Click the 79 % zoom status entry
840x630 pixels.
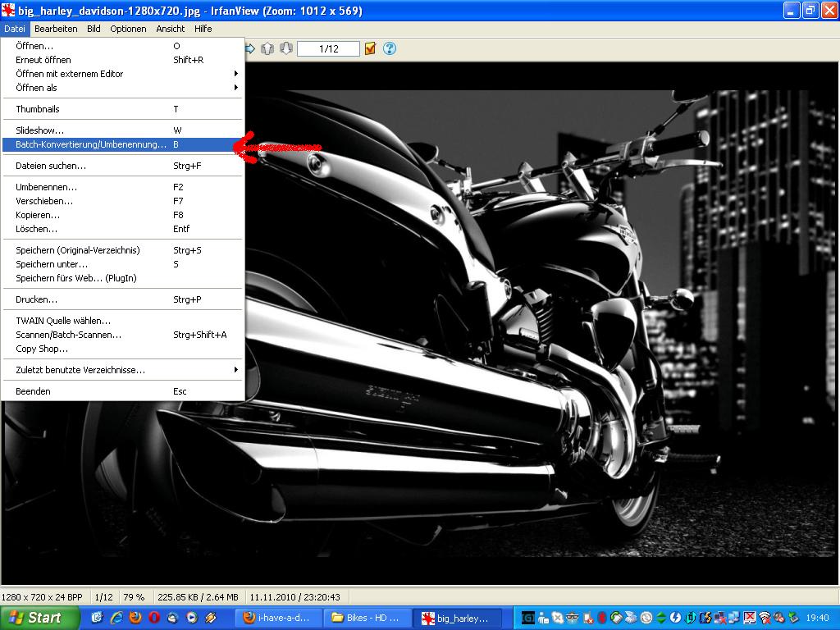point(134,597)
